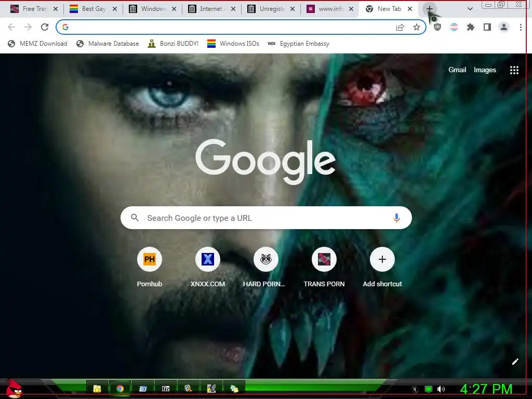Click the 4:27 PM taskbar clock

(x=486, y=389)
